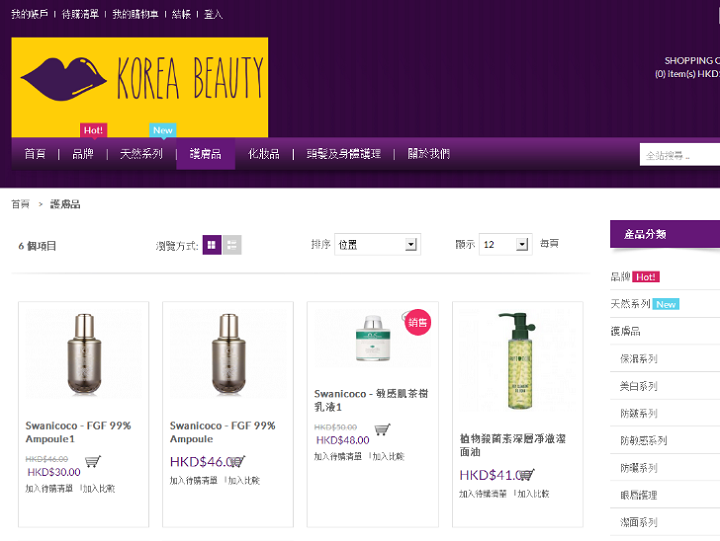Select 潔面系列 subcategory

[639, 522]
